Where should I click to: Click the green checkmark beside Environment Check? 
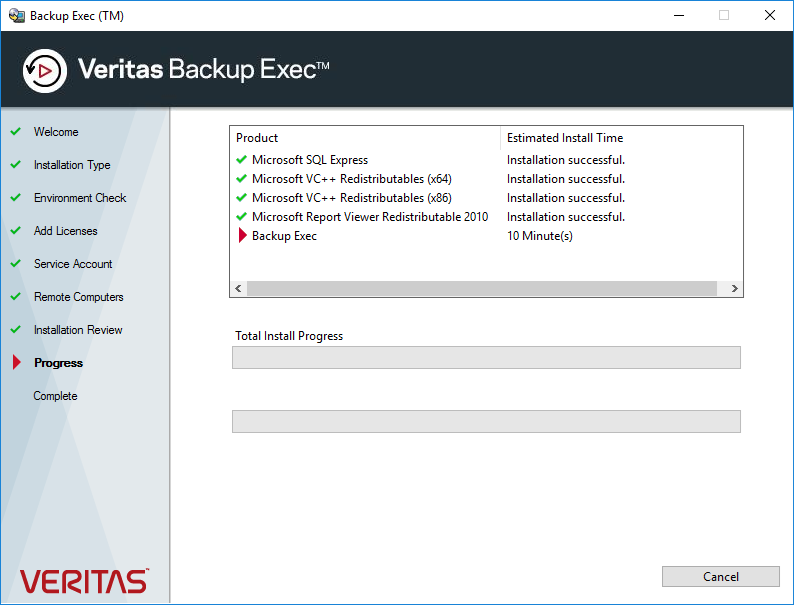(16, 197)
